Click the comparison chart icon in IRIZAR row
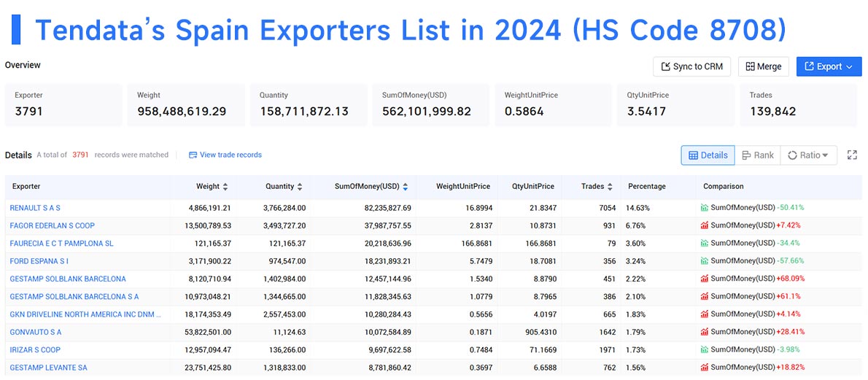This screenshot has width=868, height=380. 704,349
